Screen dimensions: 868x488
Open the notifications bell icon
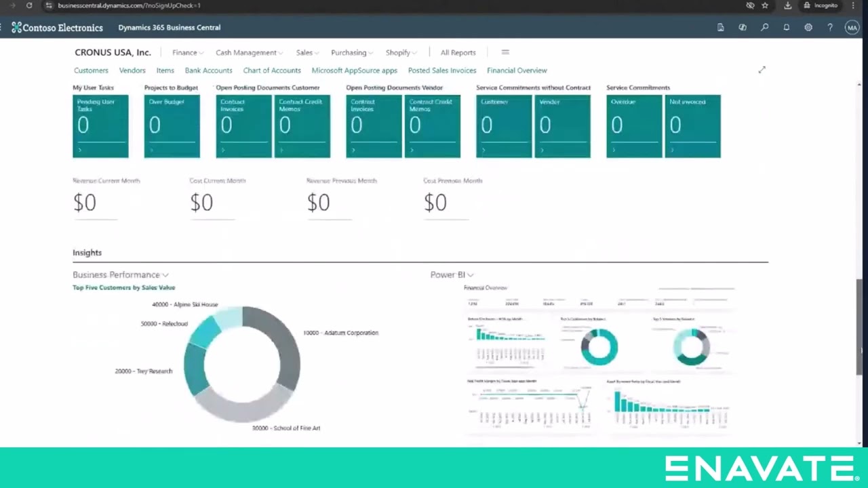tap(787, 28)
